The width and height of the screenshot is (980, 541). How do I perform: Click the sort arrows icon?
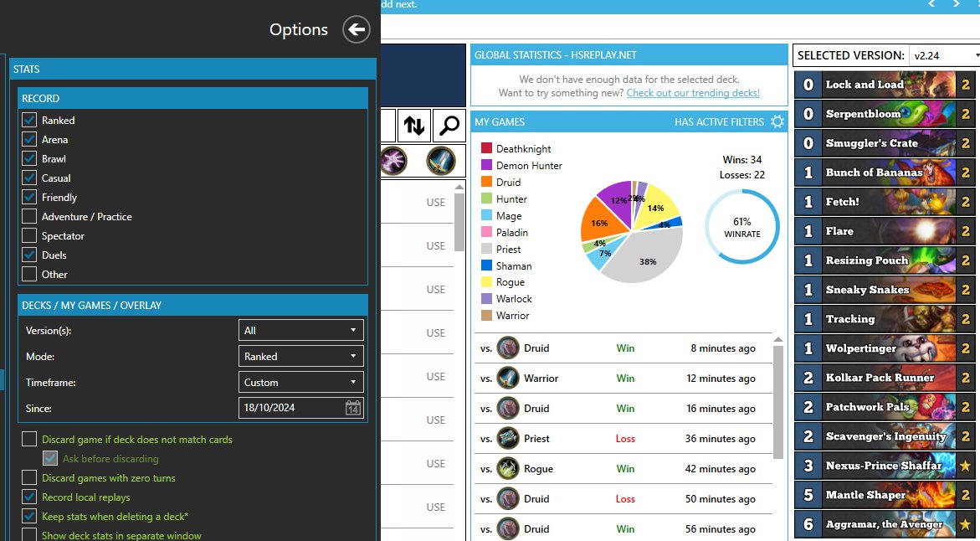point(413,126)
